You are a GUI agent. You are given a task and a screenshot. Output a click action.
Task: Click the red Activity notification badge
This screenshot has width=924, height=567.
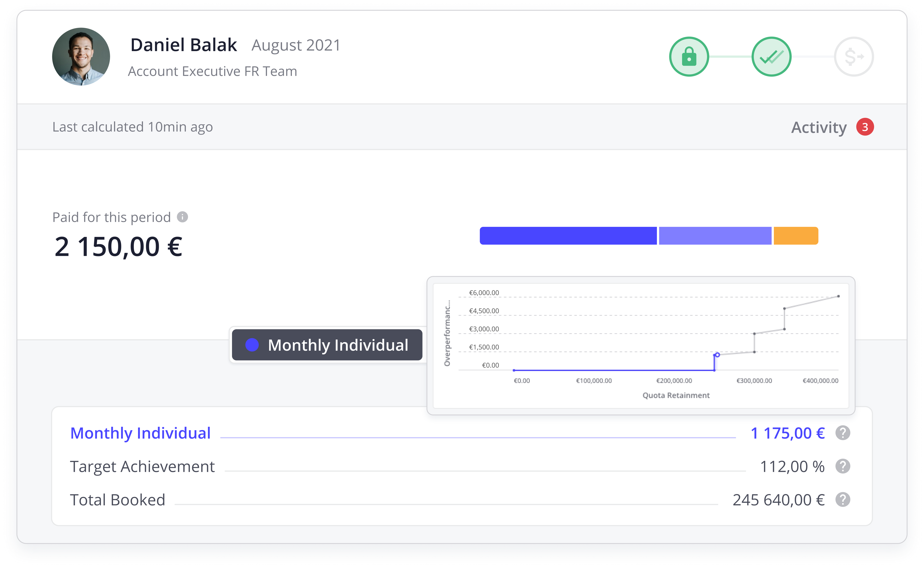(865, 127)
